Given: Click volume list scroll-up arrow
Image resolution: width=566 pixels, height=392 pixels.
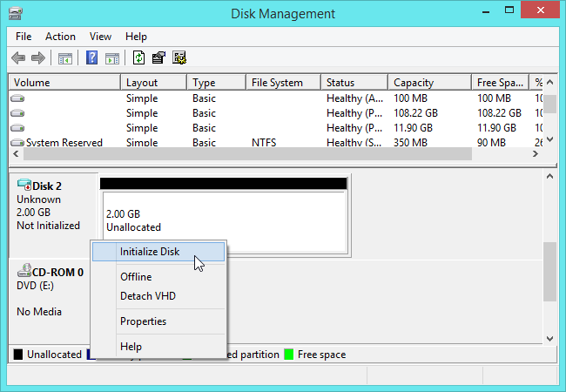Looking at the screenshot, I should [550, 82].
